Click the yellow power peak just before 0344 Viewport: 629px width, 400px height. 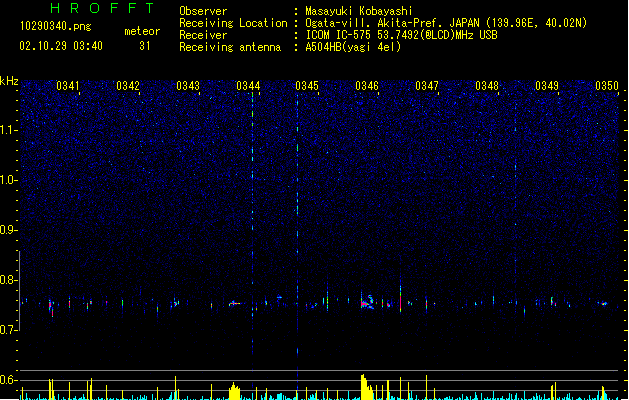(235, 391)
